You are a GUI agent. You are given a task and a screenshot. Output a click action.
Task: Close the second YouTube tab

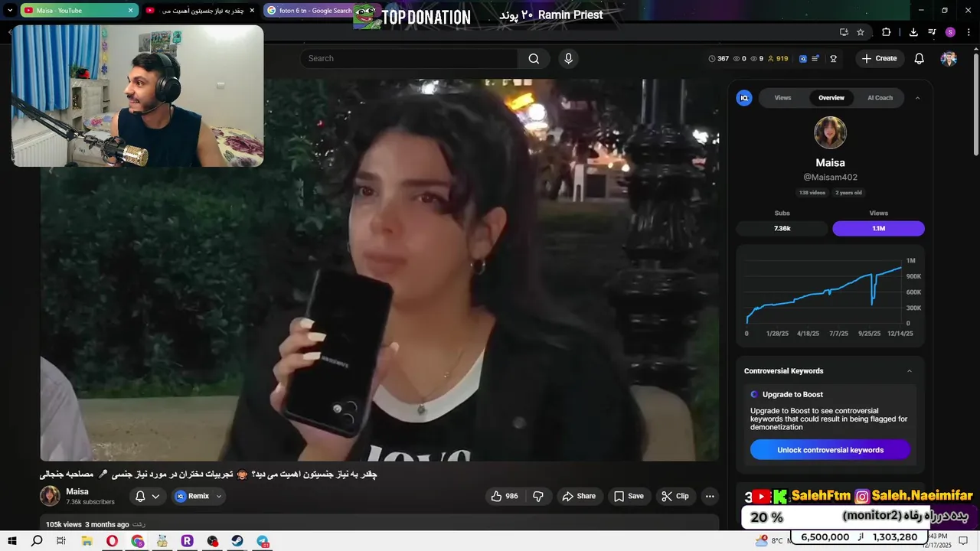tap(252, 11)
